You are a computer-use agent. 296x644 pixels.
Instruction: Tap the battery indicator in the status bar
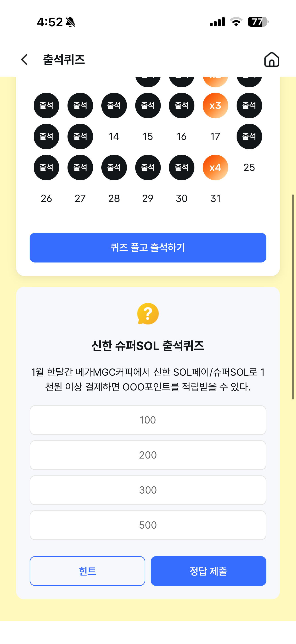pyautogui.click(x=258, y=22)
